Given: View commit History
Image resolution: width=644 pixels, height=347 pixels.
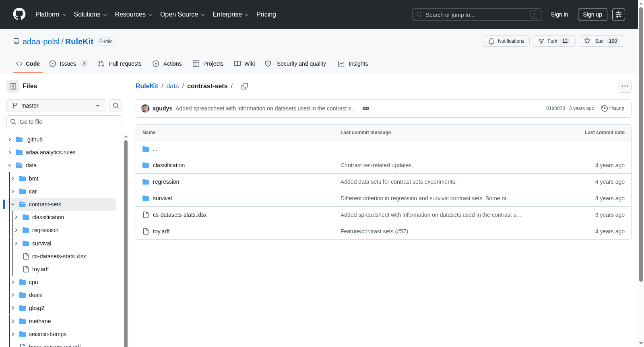Looking at the screenshot, I should point(613,108).
